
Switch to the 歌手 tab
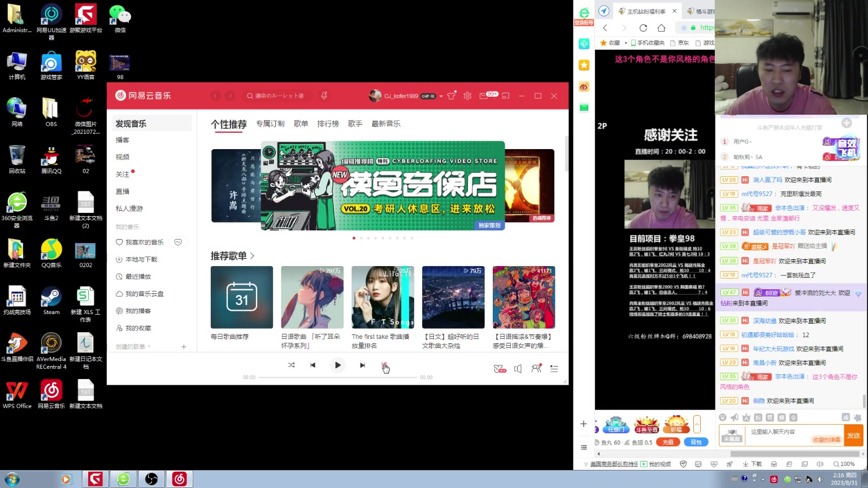click(x=355, y=124)
